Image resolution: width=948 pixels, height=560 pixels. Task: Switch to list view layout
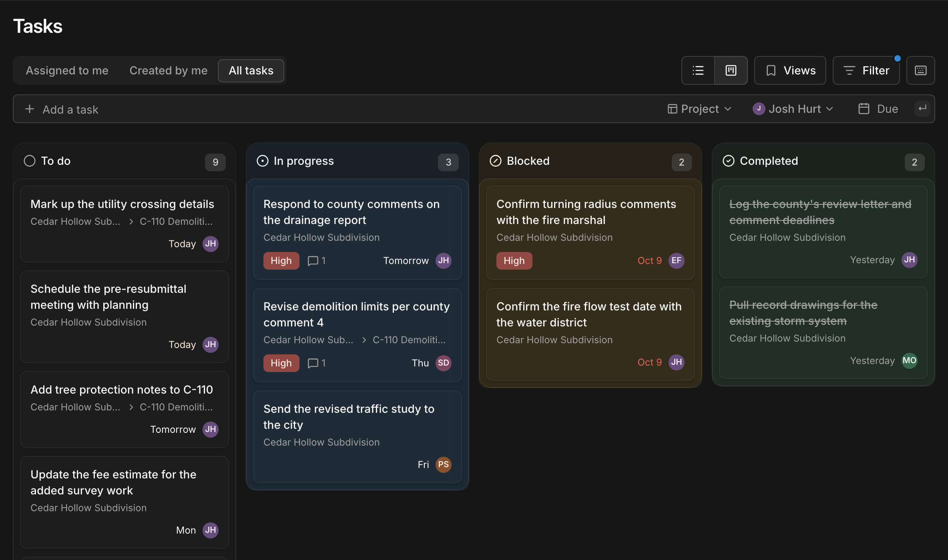698,70
